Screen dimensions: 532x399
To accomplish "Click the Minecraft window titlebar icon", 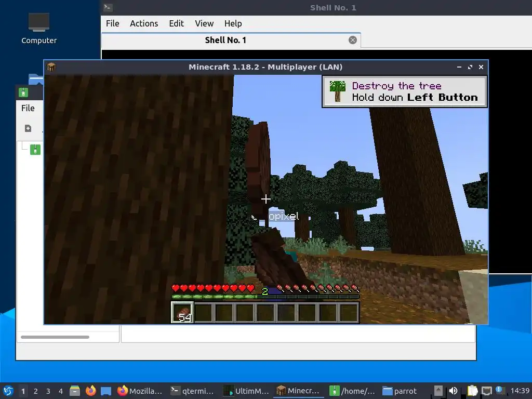I will (x=51, y=67).
